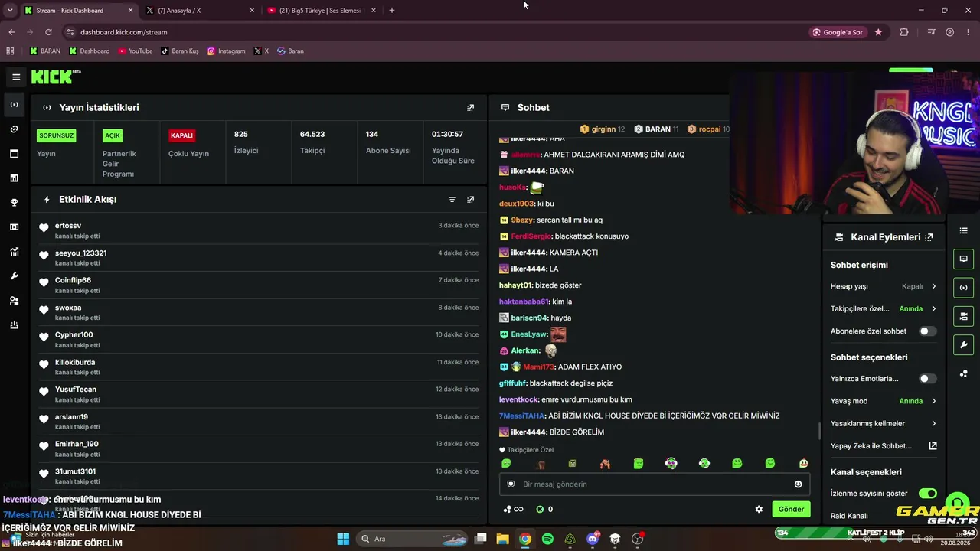Toggle the channel actions button in right rail
This screenshot has height=551, width=980.
pos(963,316)
